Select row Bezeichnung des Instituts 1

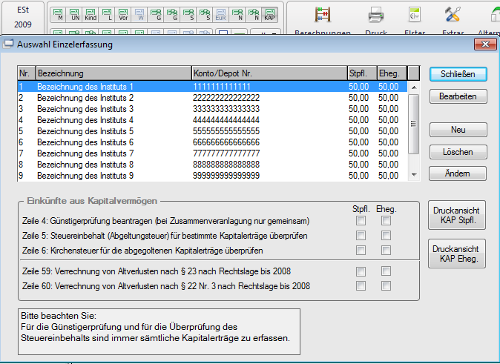pyautogui.click(x=212, y=87)
